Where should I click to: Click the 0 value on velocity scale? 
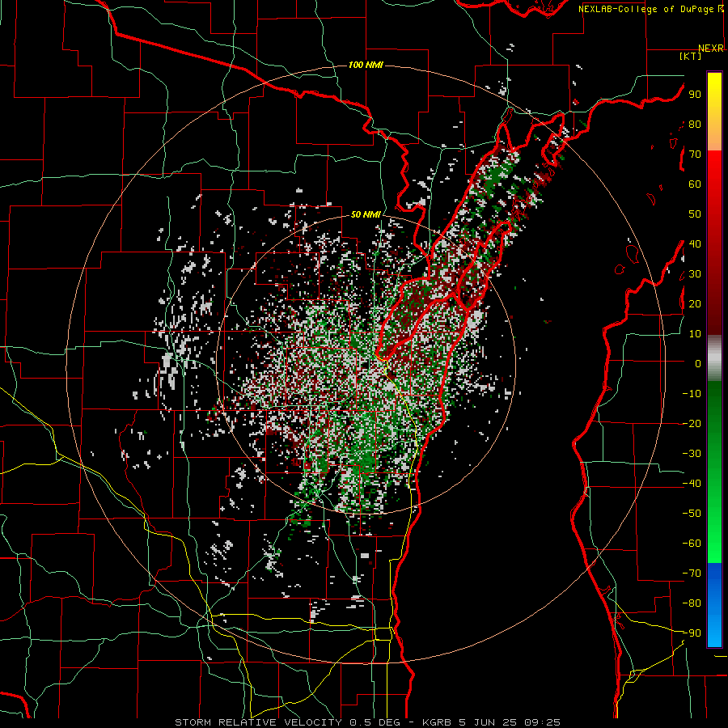698,364
